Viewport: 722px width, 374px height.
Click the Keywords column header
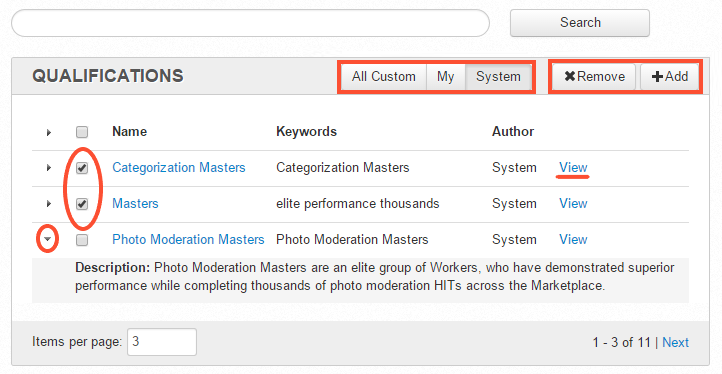(306, 132)
